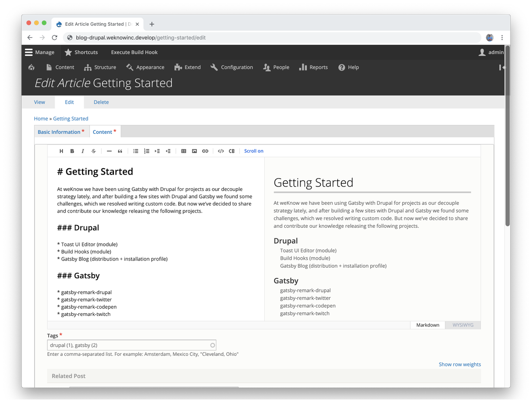The width and height of the screenshot is (532, 416).
Task: Insert a table
Action: (x=184, y=151)
